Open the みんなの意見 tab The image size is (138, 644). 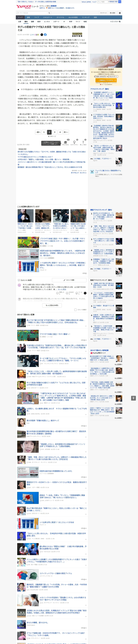coord(73,17)
